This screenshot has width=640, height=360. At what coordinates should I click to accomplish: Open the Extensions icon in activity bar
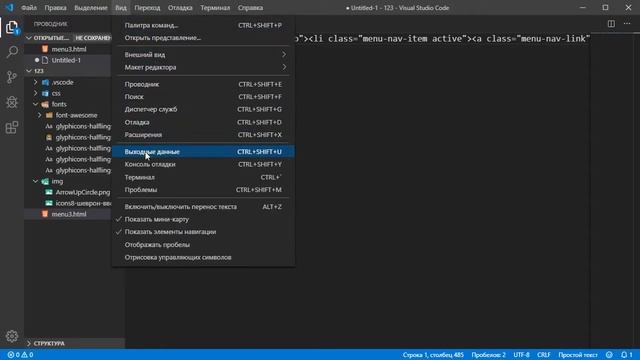(12, 127)
